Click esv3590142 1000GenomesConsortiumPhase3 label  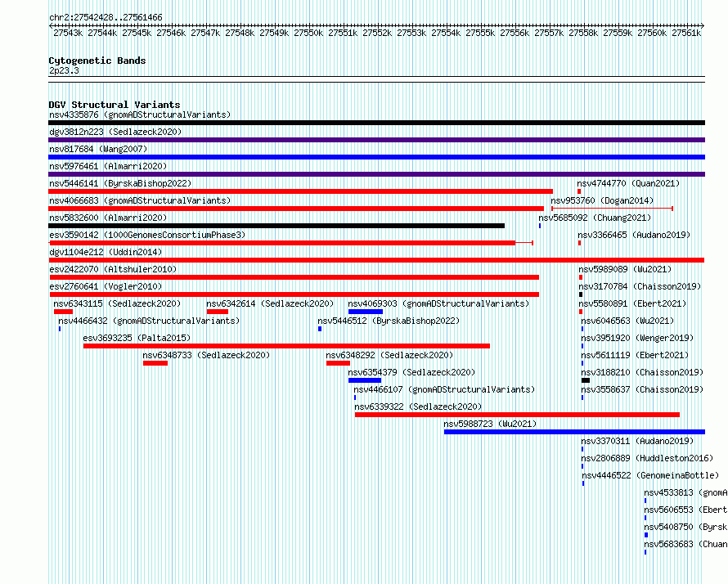click(x=147, y=235)
